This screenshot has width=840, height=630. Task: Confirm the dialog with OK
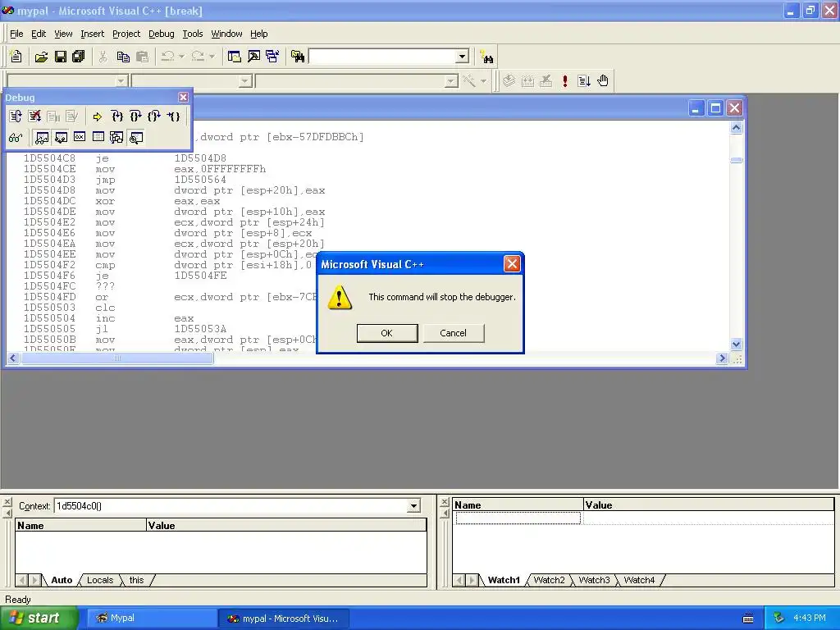387,333
